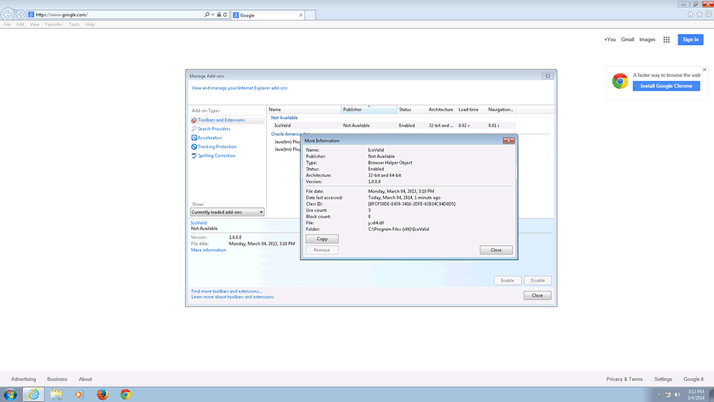Image resolution: width=714 pixels, height=402 pixels.
Task: Select Toolbars and Extensions add-on type
Action: point(221,120)
